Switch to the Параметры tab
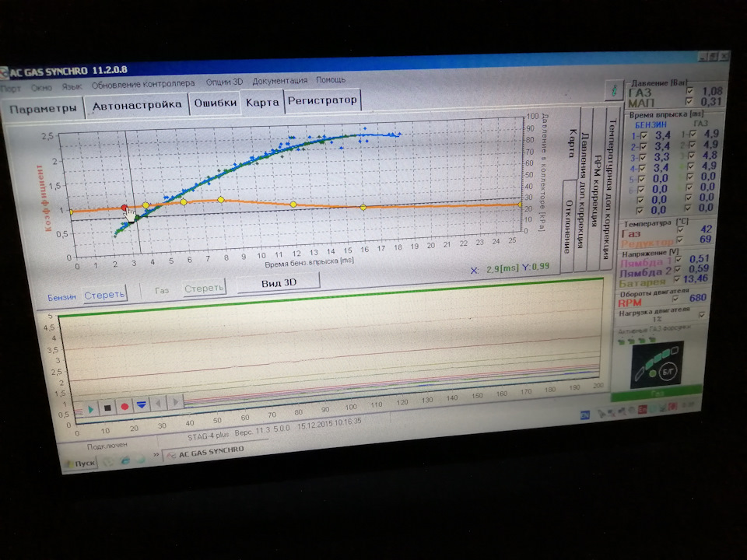The width and height of the screenshot is (747, 560). (43, 109)
